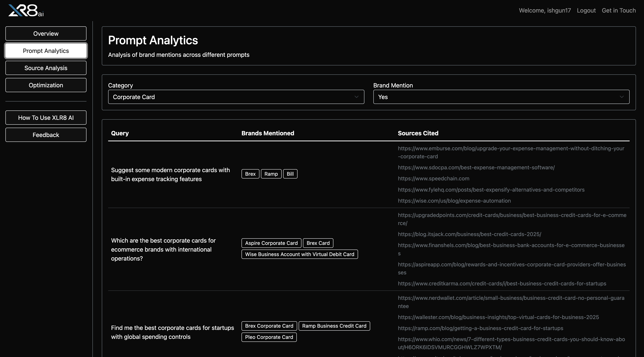Select Prompt Analytics in sidebar
This screenshot has height=357, width=644.
(x=46, y=51)
